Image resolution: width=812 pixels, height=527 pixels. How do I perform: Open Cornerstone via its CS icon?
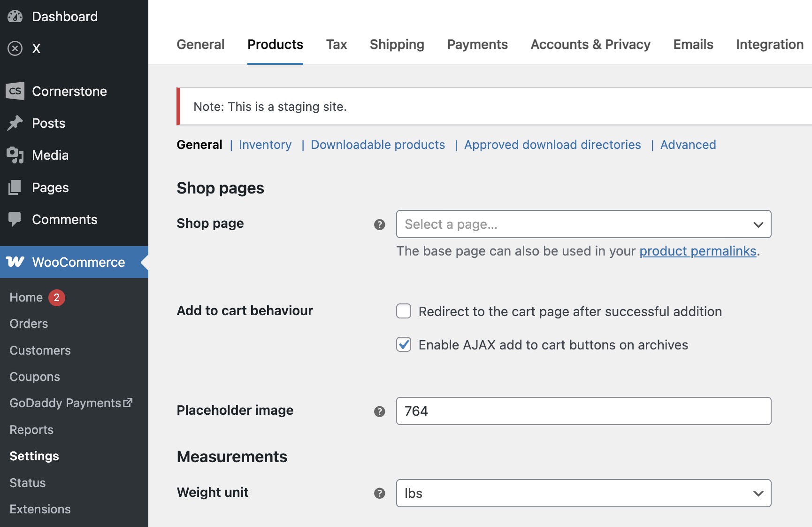(x=15, y=91)
